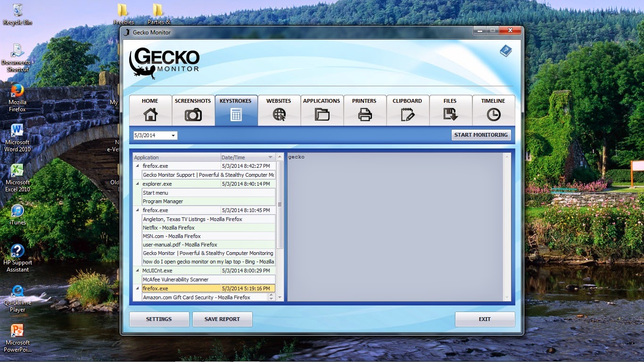
Task: Sort by the Application column header
Action: click(177, 157)
